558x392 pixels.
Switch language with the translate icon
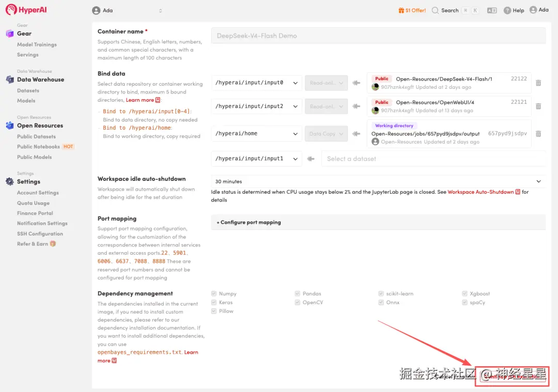pyautogui.click(x=492, y=10)
